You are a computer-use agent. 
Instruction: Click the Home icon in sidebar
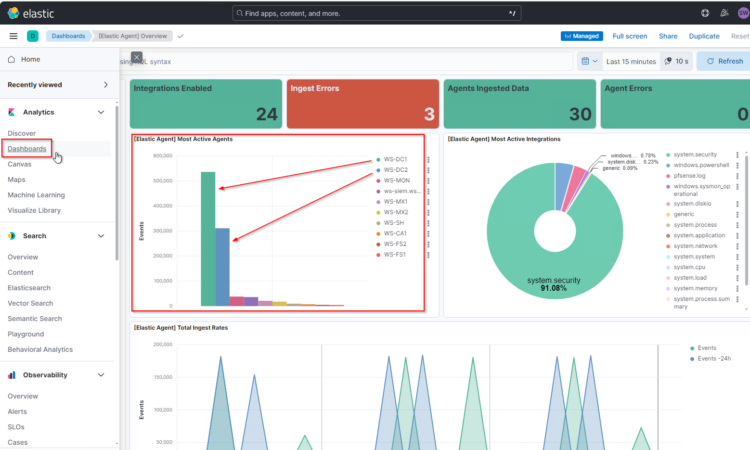(x=11, y=59)
